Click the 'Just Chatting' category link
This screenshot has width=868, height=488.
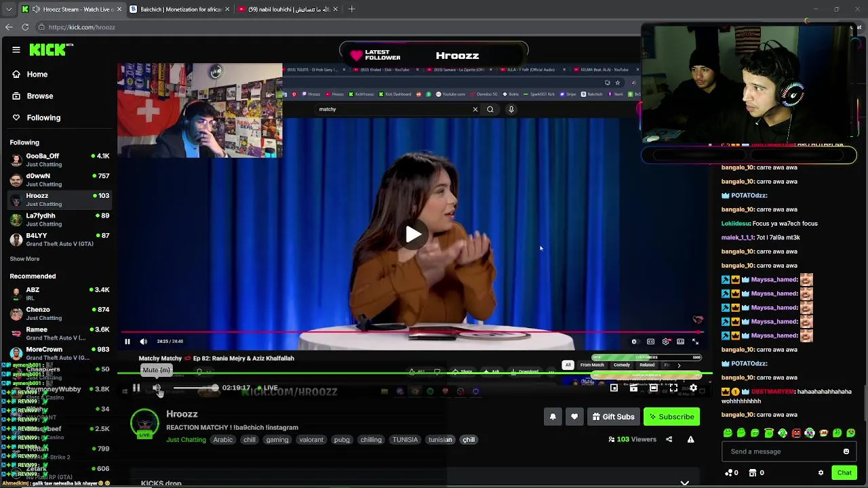[x=186, y=440]
